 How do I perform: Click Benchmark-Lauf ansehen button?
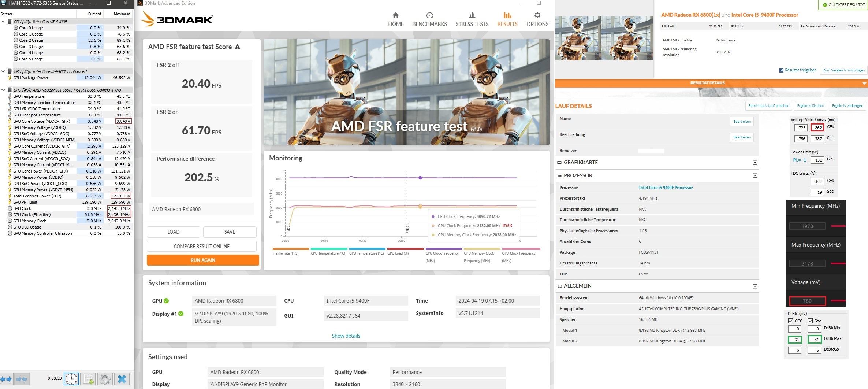click(x=769, y=106)
